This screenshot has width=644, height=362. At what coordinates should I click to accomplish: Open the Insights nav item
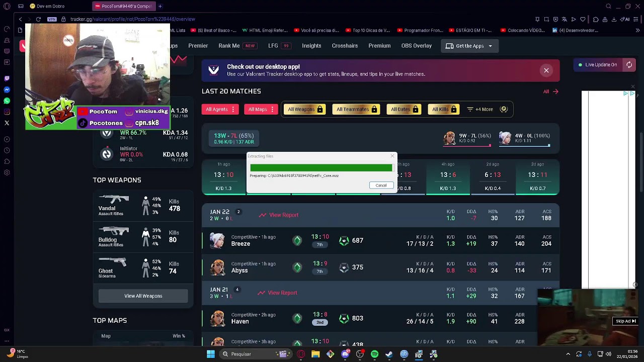tap(311, 46)
